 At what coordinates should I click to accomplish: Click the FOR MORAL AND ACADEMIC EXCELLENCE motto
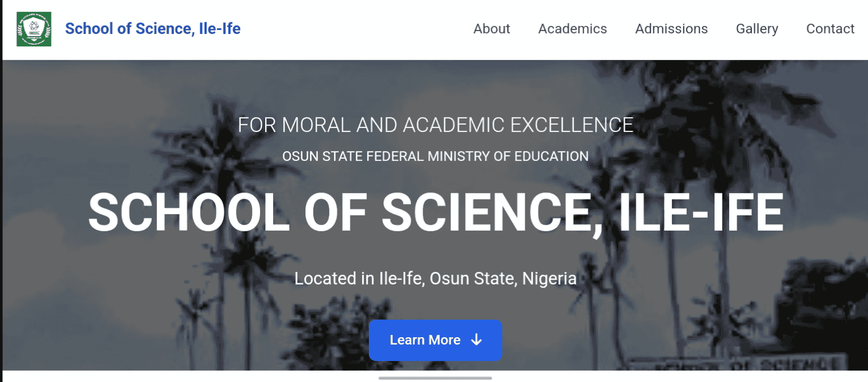coord(435,125)
